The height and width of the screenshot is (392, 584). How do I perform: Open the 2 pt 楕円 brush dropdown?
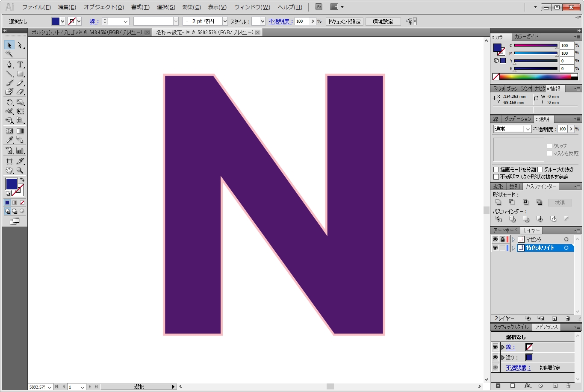(225, 21)
